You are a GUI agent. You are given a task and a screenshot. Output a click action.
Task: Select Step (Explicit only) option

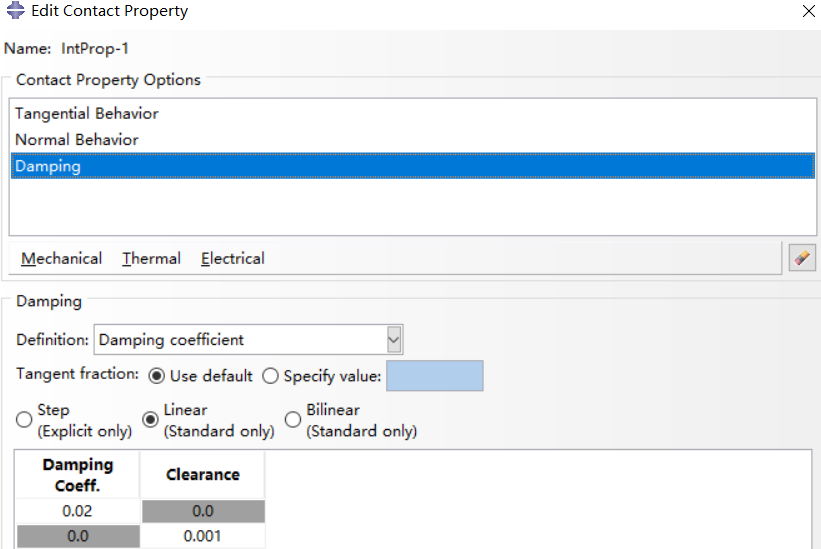click(x=24, y=419)
